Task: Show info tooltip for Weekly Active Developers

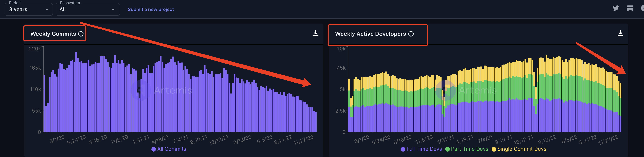Action: [411, 34]
